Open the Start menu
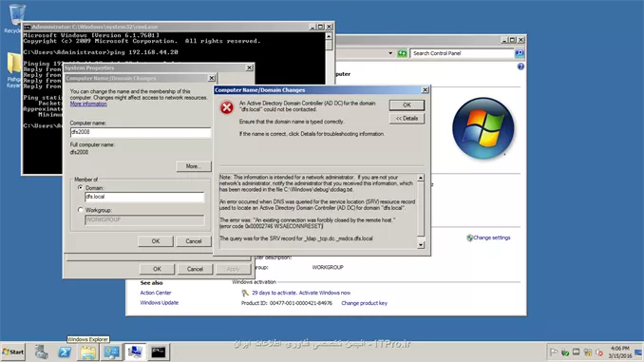The height and width of the screenshot is (362, 644). coord(13,352)
